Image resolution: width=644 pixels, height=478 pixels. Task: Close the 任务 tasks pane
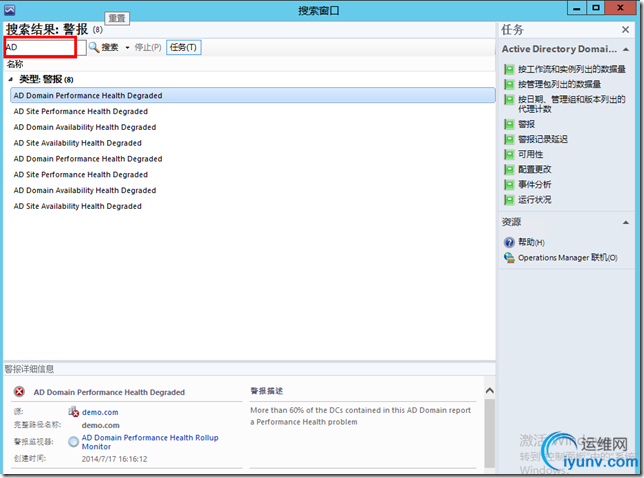[x=625, y=30]
